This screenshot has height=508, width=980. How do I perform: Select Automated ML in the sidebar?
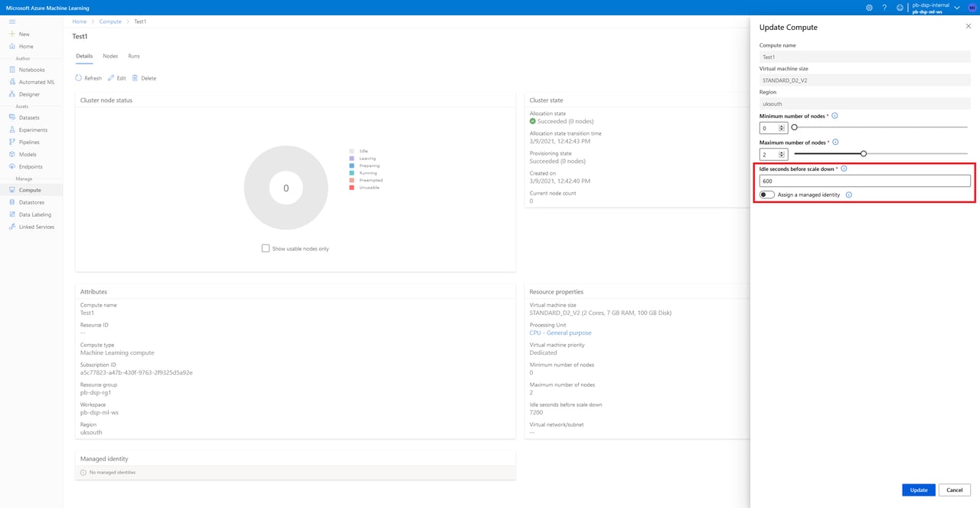point(35,82)
